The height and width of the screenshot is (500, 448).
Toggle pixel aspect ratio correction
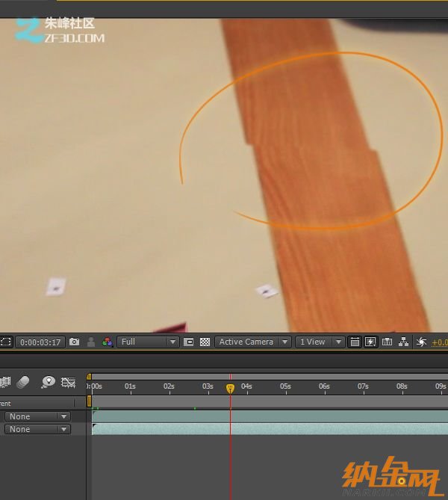point(355,342)
